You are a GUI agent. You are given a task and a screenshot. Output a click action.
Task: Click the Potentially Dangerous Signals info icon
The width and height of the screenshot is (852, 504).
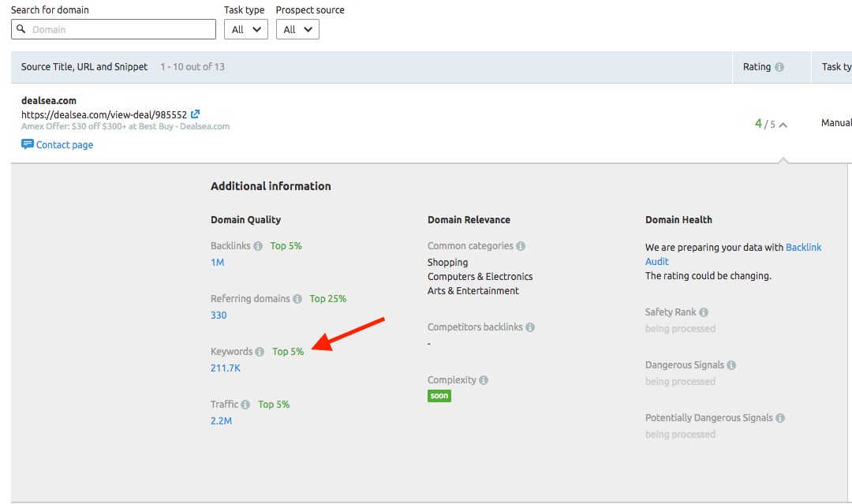[x=780, y=418]
